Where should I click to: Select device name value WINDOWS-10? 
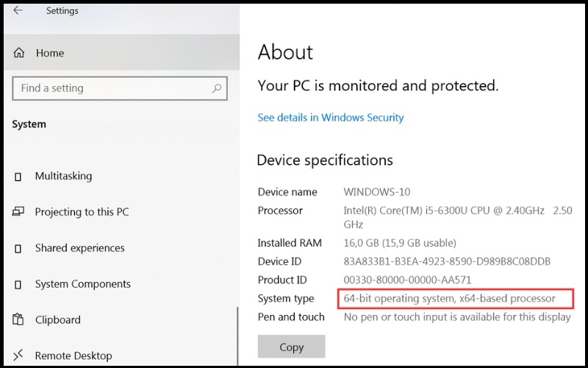(x=377, y=192)
